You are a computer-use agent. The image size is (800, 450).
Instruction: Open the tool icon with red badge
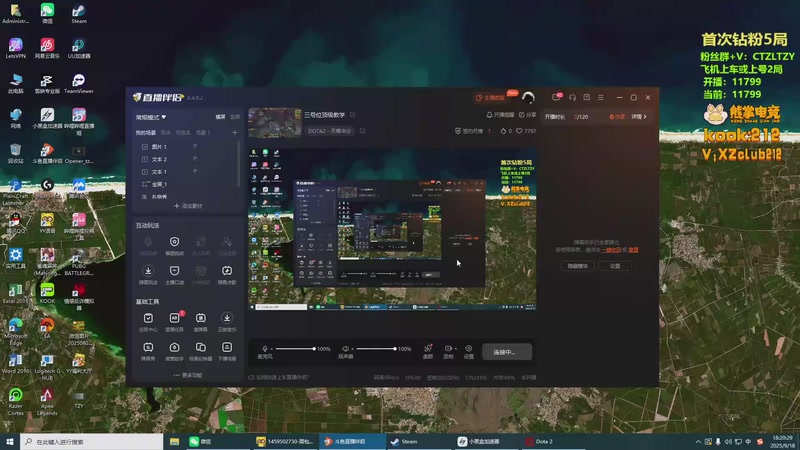[x=174, y=322]
